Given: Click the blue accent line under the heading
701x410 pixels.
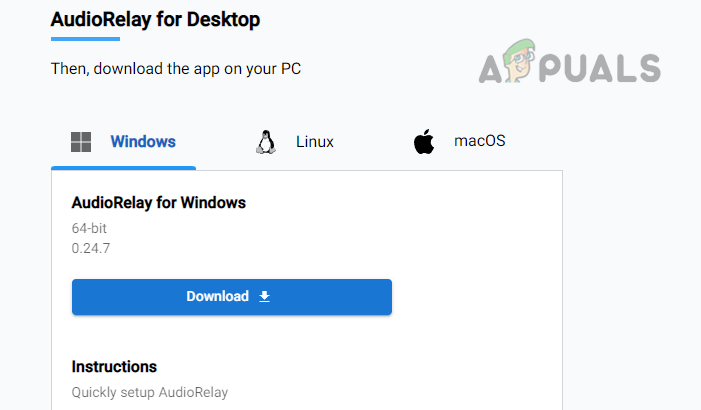Looking at the screenshot, I should tap(85, 39).
